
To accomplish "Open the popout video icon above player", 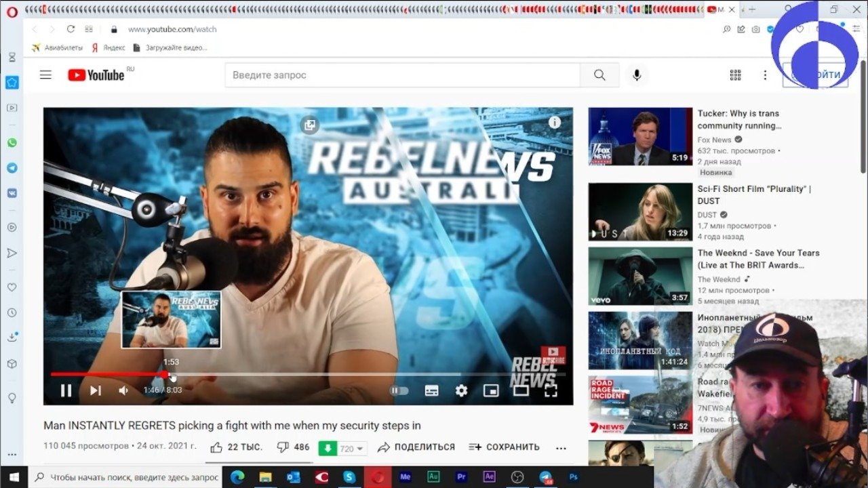I will (310, 125).
